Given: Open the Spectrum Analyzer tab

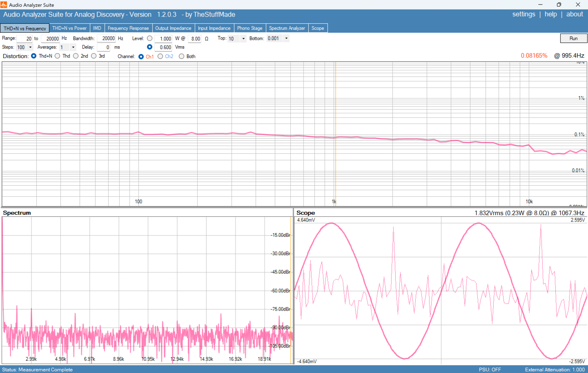Looking at the screenshot, I should point(287,28).
